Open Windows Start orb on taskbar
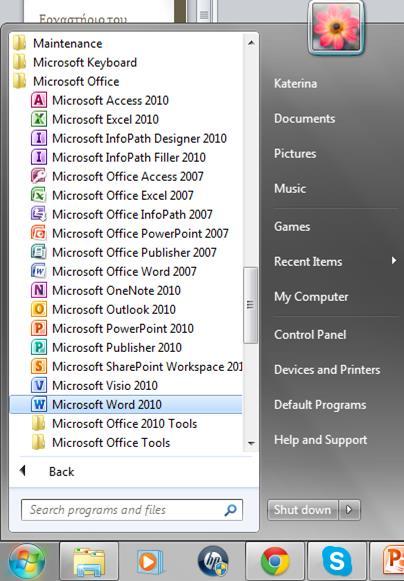This screenshot has height=581, width=404. 27,562
